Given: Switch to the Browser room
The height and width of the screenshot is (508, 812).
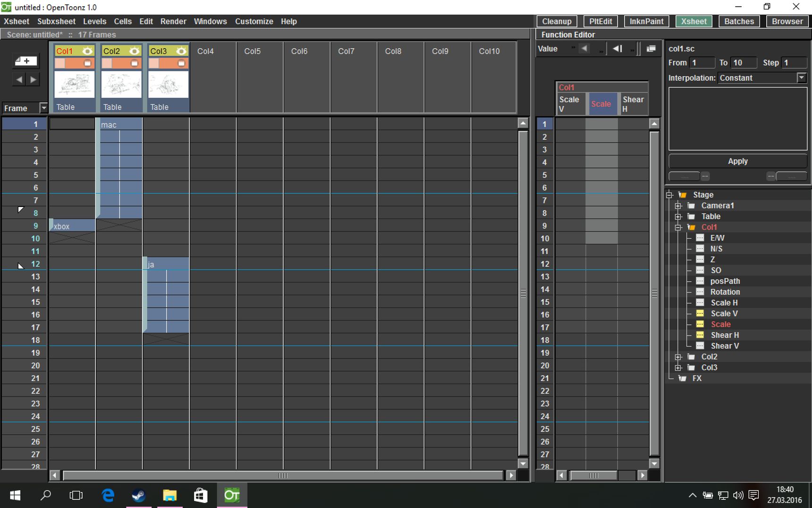Looking at the screenshot, I should [x=787, y=21].
